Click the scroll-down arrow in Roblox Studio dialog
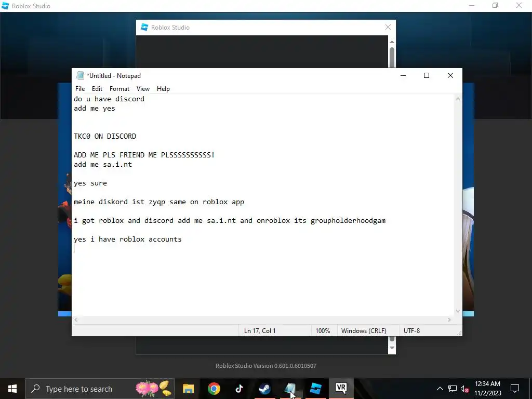Image resolution: width=532 pixels, height=399 pixels. click(392, 348)
